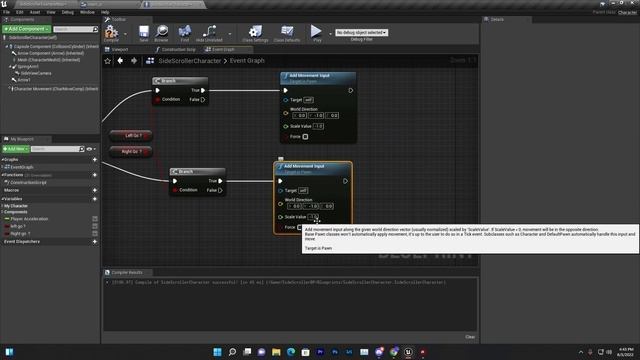The image size is (640, 360).
Task: Edit Scale Value on upper Add Movement Input
Action: pos(318,127)
